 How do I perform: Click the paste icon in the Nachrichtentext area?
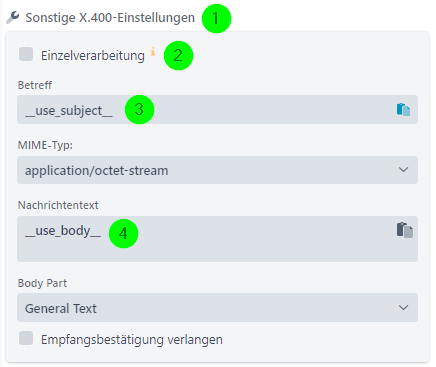point(405,230)
